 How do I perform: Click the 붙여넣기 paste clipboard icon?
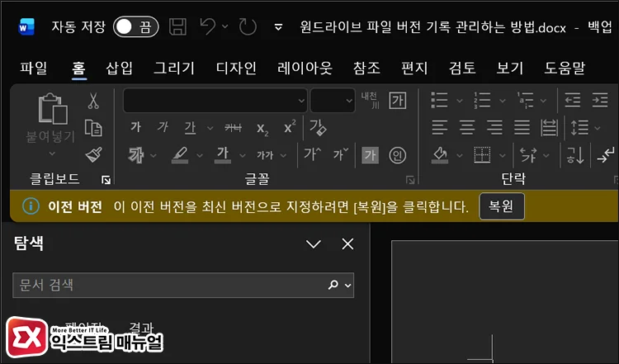point(53,109)
